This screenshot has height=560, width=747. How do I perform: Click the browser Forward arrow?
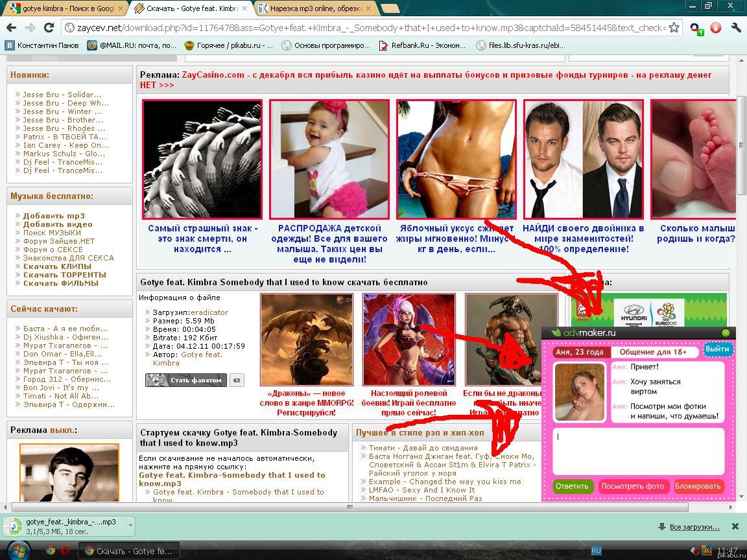click(x=30, y=28)
